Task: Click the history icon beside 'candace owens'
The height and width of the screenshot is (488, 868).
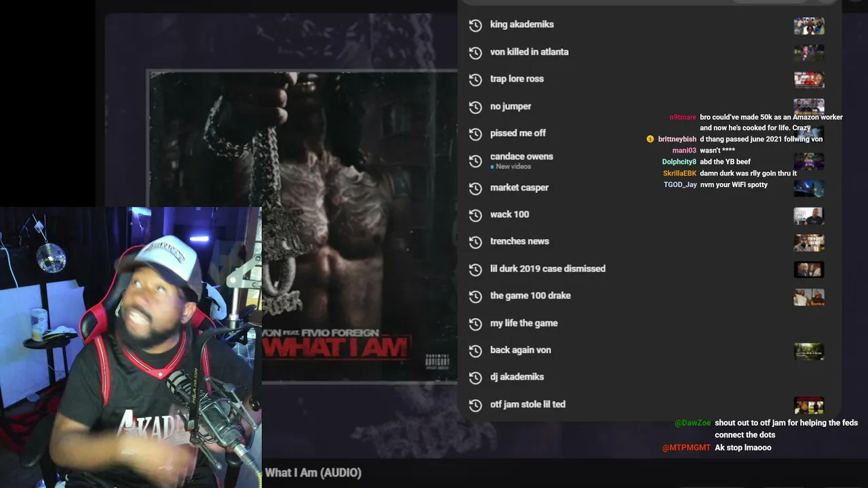Action: coord(475,161)
